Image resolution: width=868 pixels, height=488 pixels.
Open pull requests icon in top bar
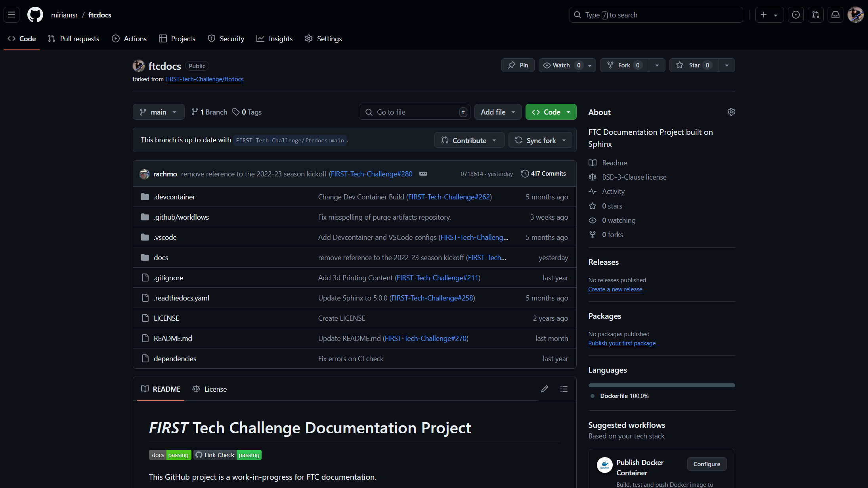[815, 15]
